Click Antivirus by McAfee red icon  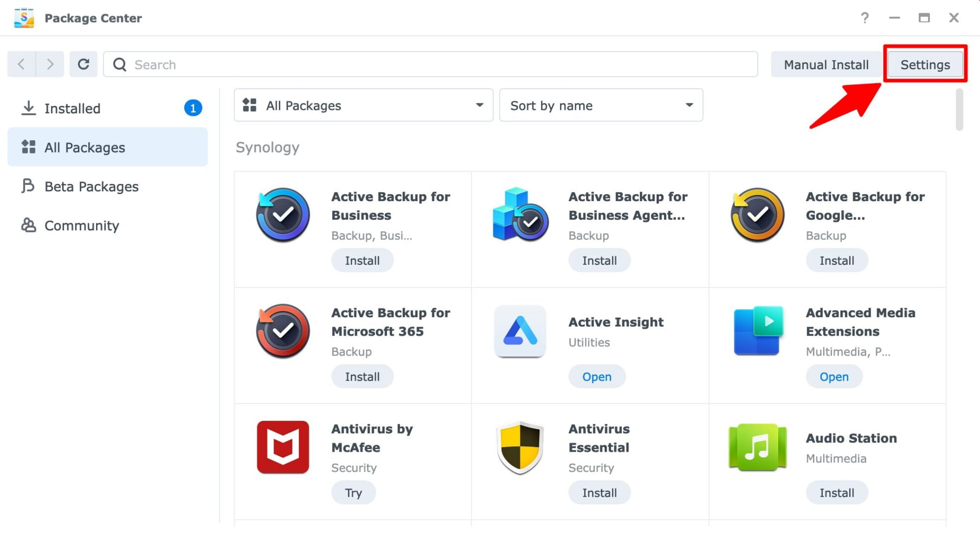pos(283,447)
